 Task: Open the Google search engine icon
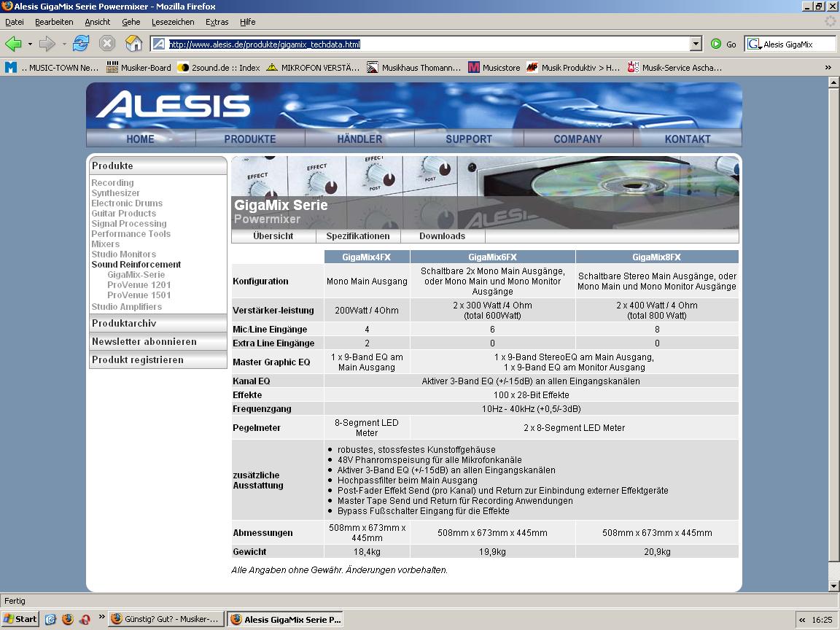tap(754, 44)
